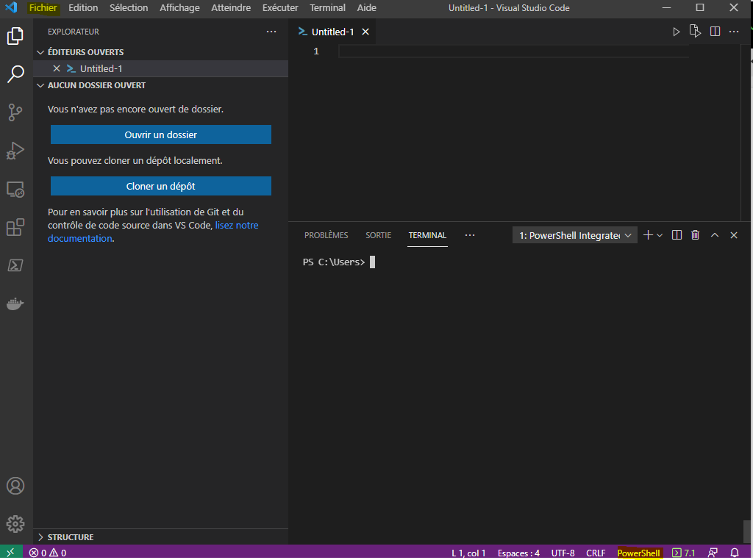Open the Affichage menu

click(179, 8)
